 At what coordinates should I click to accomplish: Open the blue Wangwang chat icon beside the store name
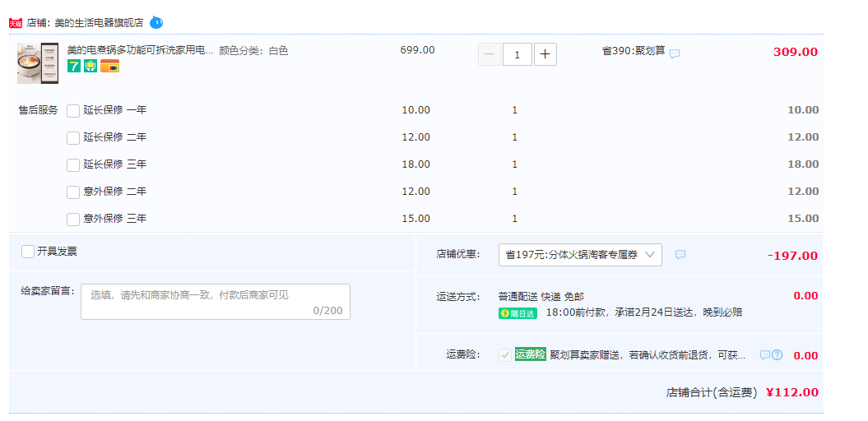point(156,23)
